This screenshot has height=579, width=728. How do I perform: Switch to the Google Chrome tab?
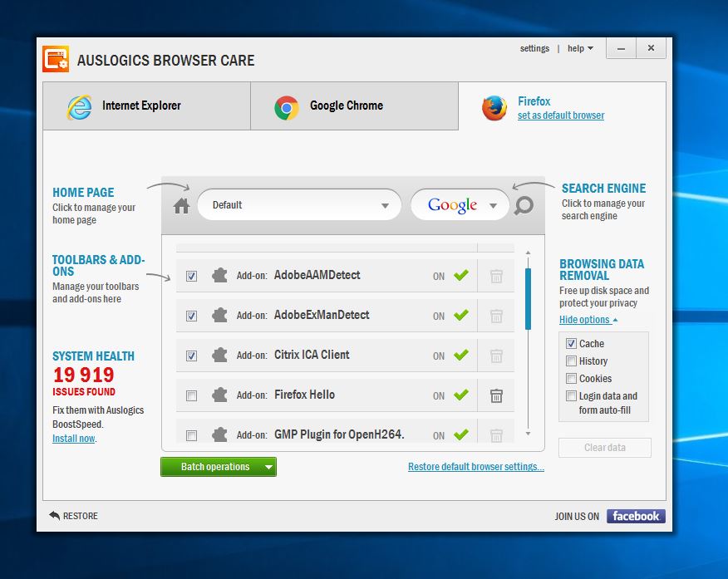pyautogui.click(x=354, y=106)
